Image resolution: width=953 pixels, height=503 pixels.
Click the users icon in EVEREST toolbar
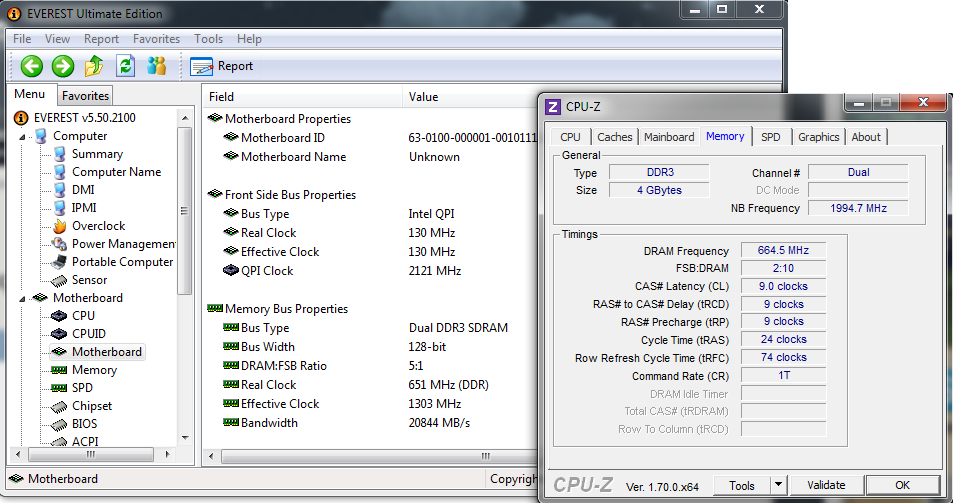tap(156, 66)
